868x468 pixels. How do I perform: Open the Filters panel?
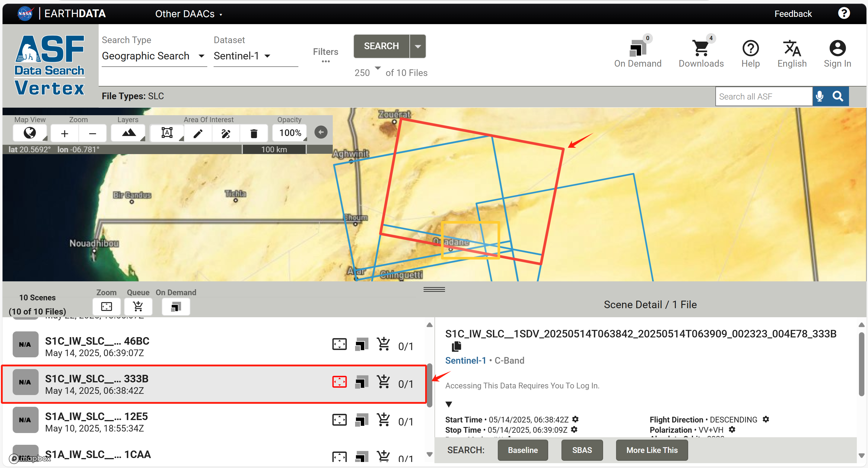point(326,55)
